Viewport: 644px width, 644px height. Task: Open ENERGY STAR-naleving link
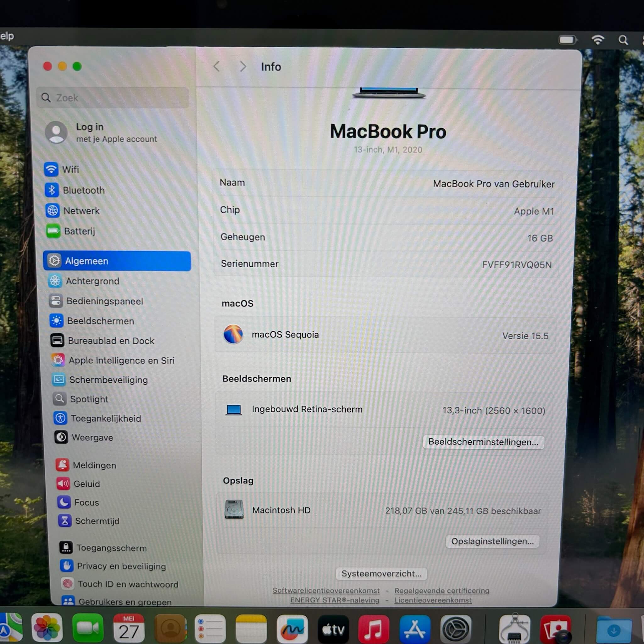335,600
